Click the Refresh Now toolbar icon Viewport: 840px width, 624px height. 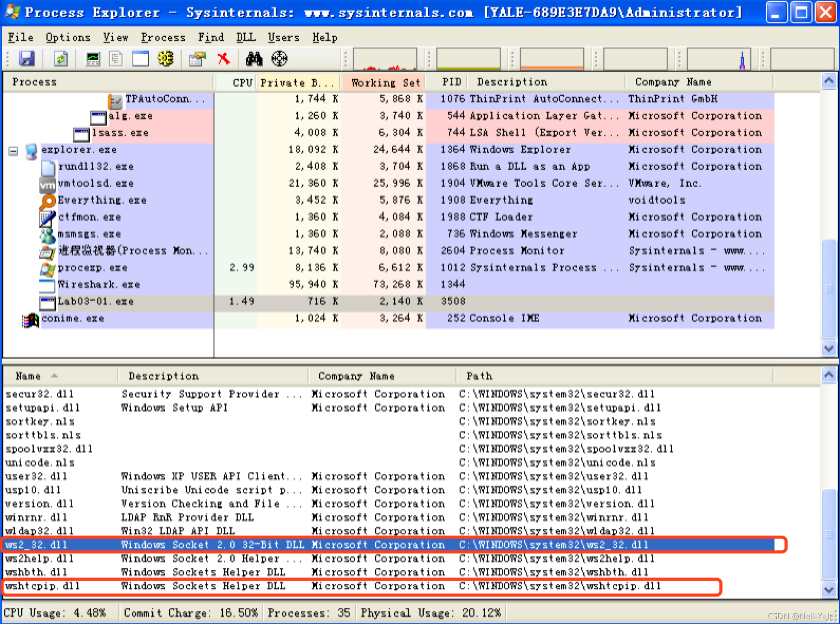(x=61, y=58)
